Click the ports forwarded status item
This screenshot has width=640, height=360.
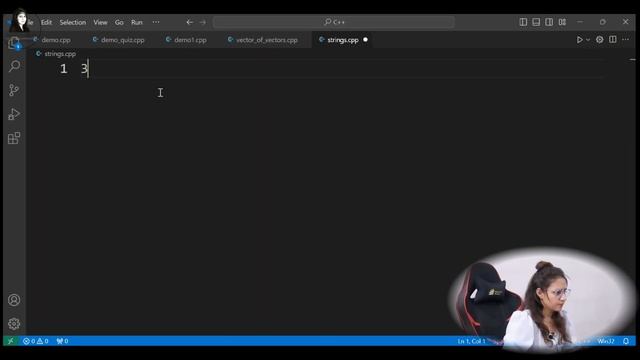coord(62,341)
